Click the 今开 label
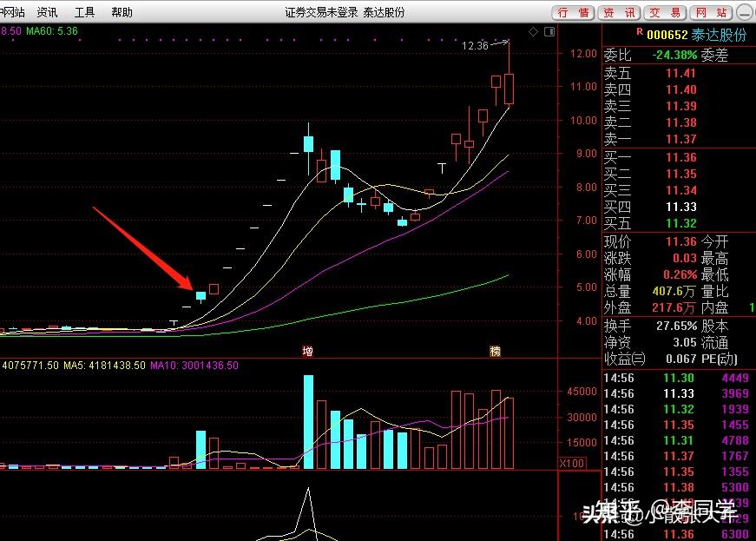 tap(714, 241)
